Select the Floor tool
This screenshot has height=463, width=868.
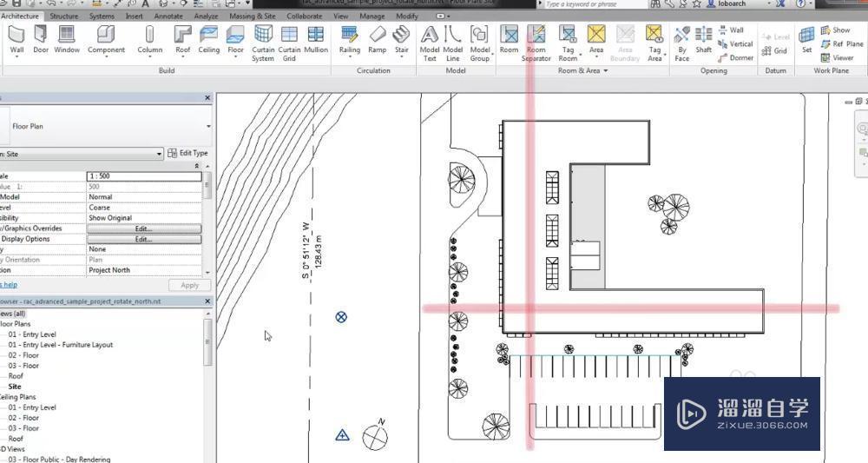[x=235, y=41]
